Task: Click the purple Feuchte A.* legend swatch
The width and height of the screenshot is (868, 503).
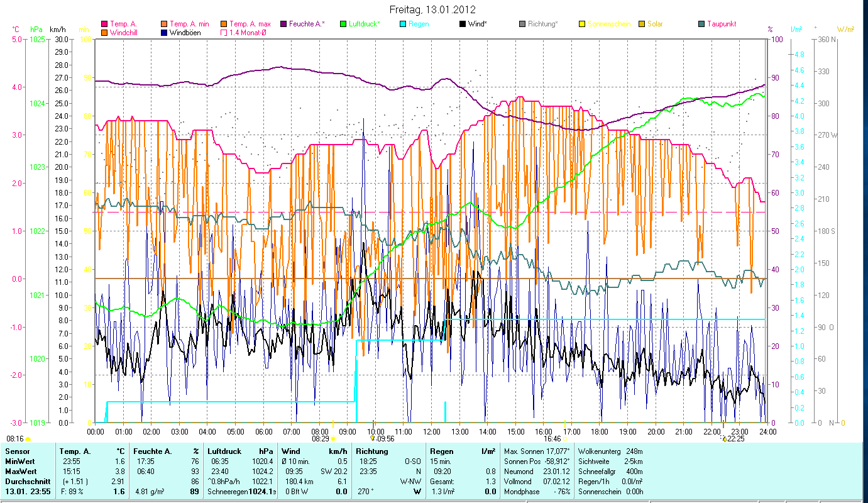Action: [283, 24]
